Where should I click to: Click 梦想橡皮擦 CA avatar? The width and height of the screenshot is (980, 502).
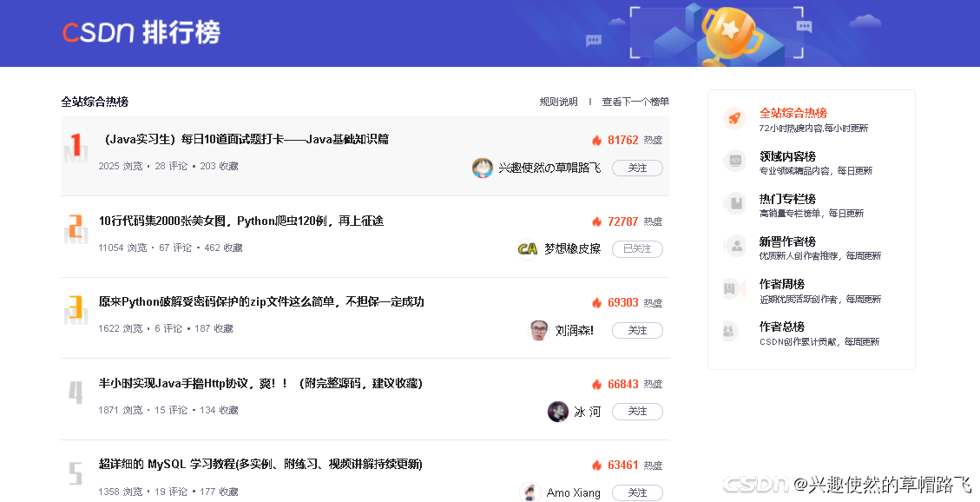pyautogui.click(x=528, y=248)
